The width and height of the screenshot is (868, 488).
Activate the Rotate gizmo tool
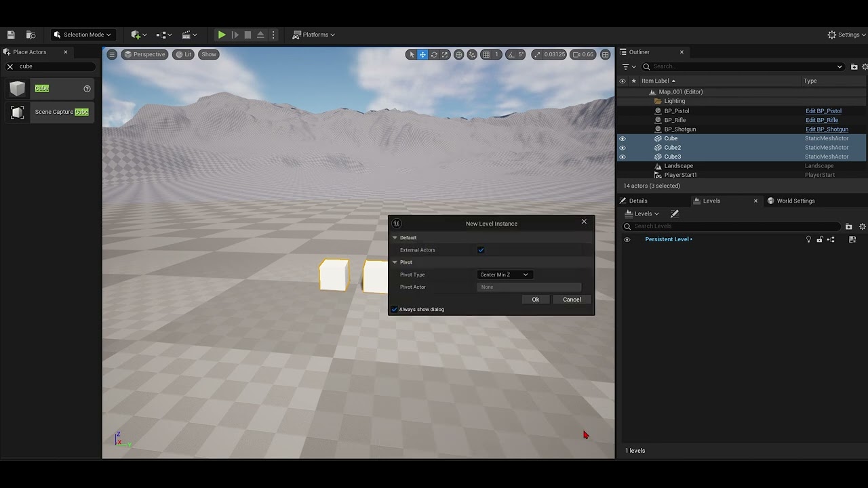[434, 54]
